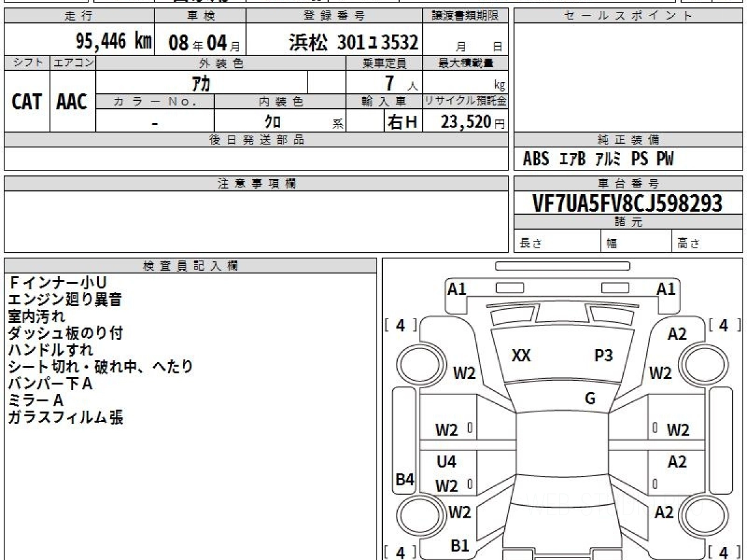The image size is (747, 560).
Task: Click the AAC air conditioner value
Action: [72, 101]
